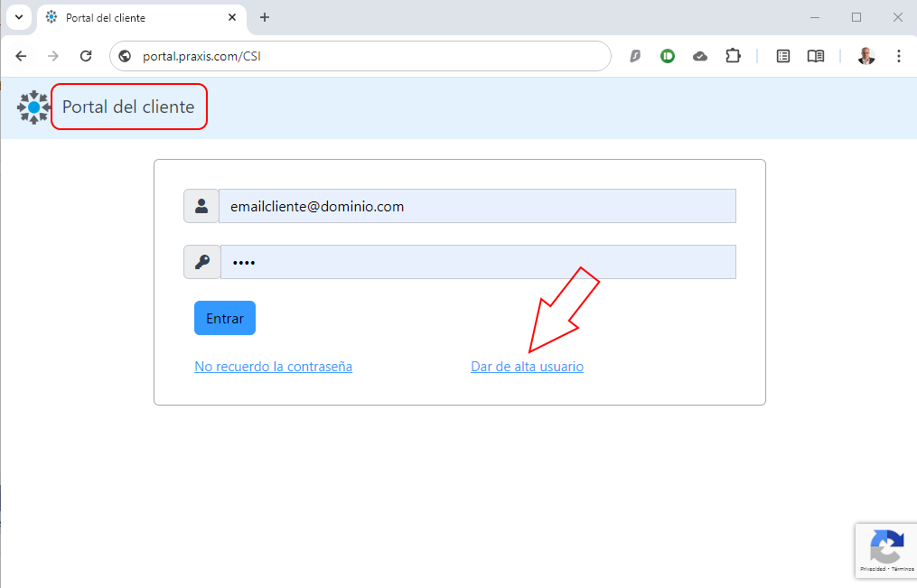Click the Portal del cliente logo icon

pos(33,107)
